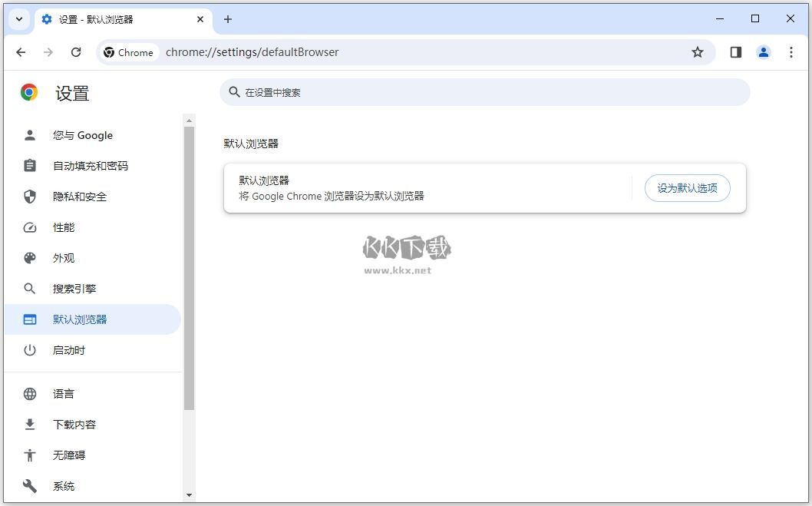812x506 pixels.
Task: Open Languages settings via globe icon
Action: tap(29, 394)
